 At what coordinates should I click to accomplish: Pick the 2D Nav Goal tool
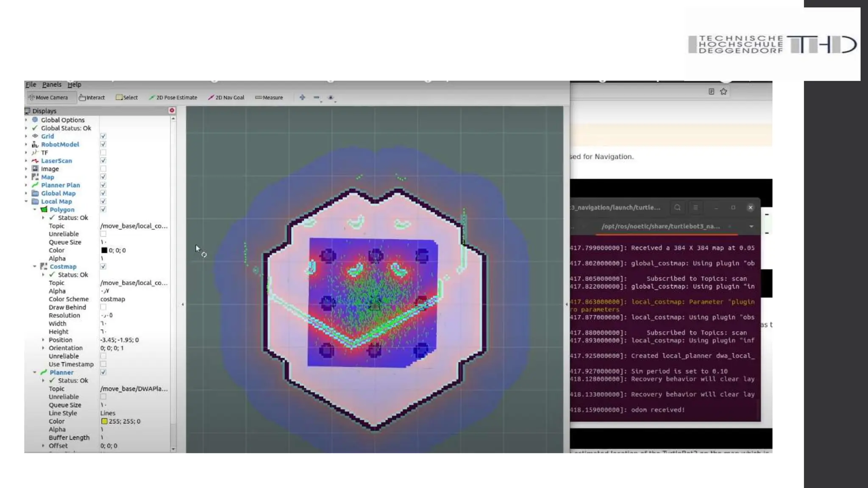click(226, 97)
